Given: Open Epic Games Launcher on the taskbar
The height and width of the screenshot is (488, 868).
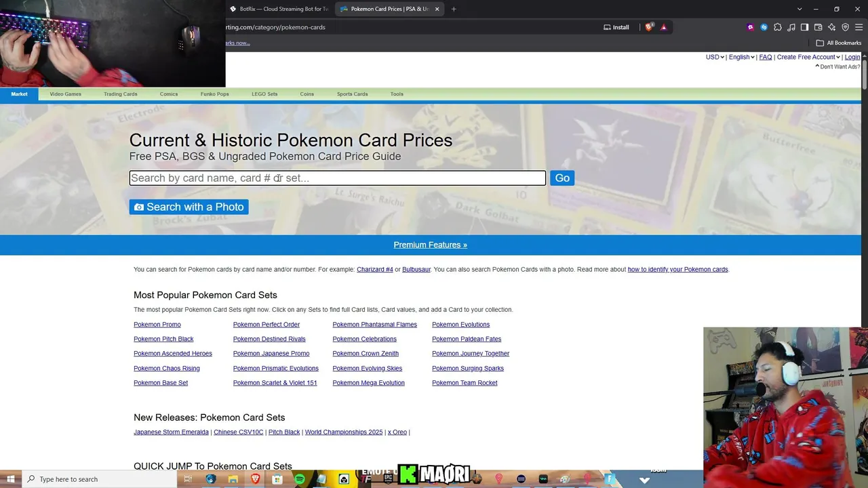Looking at the screenshot, I should pyautogui.click(x=388, y=479).
